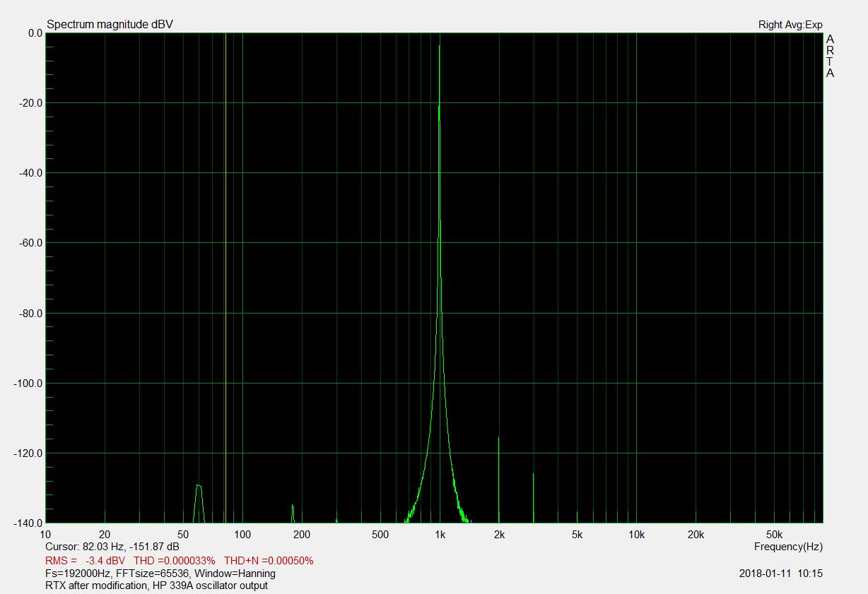The image size is (868, 594).
Task: Click the 180 Hz small peak
Action: 293,513
